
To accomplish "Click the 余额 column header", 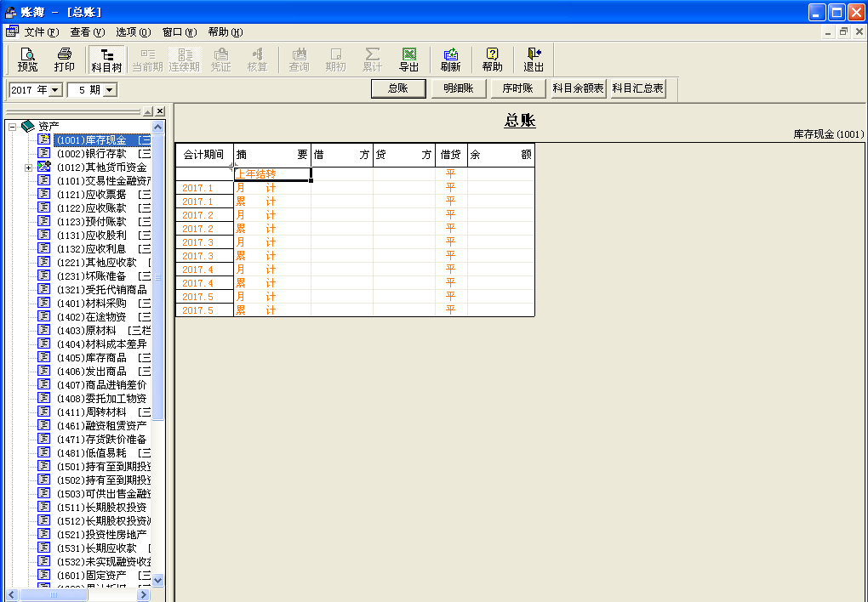I will pyautogui.click(x=501, y=155).
